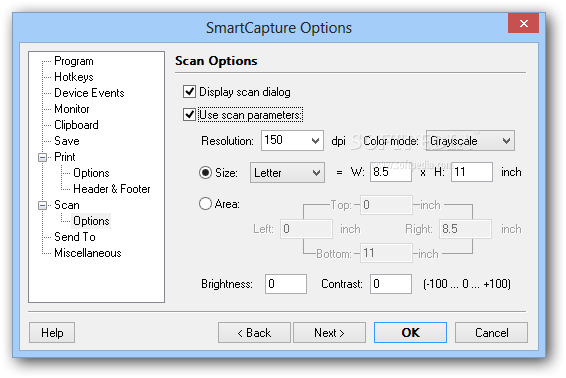Click the Scan Options heading

tap(216, 61)
